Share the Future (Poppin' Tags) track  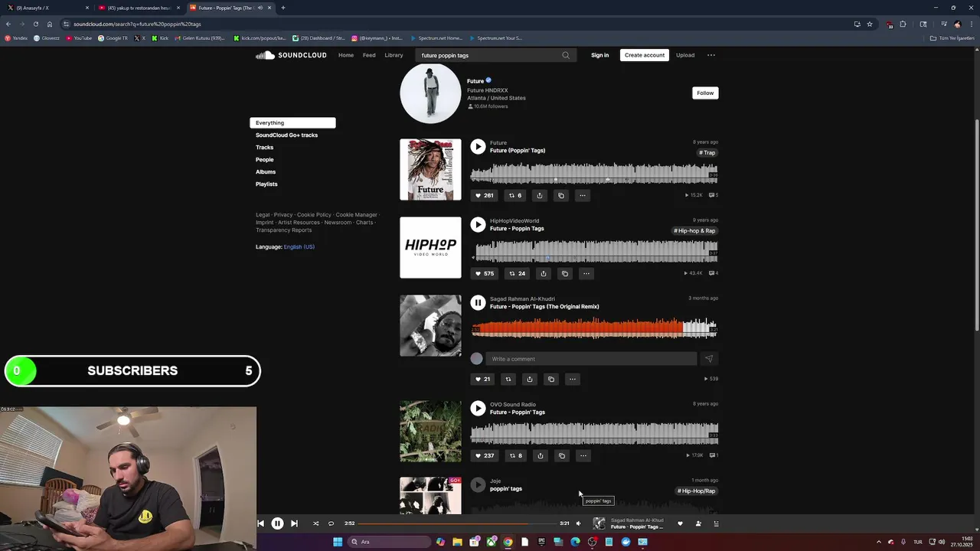(x=540, y=195)
